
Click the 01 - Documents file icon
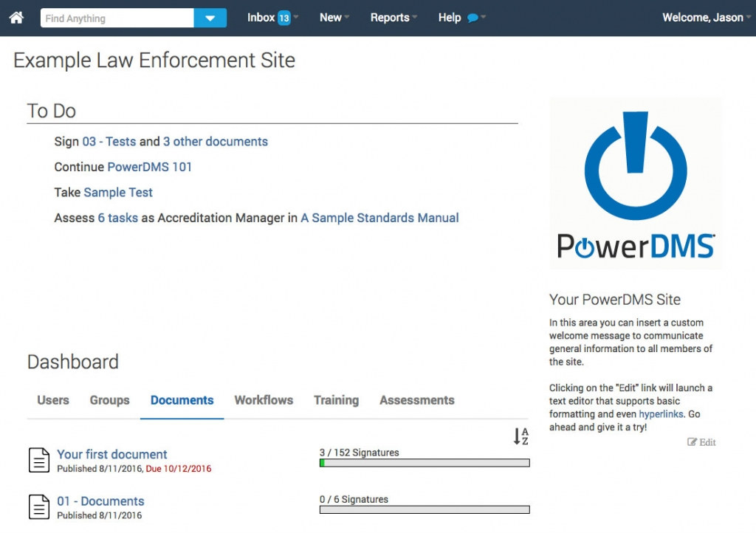[x=39, y=507]
